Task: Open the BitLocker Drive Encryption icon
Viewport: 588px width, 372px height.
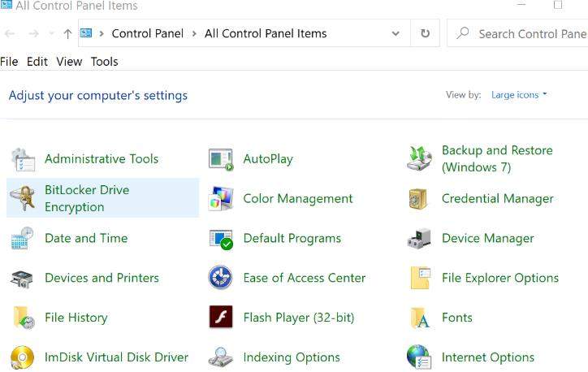Action: 22,198
